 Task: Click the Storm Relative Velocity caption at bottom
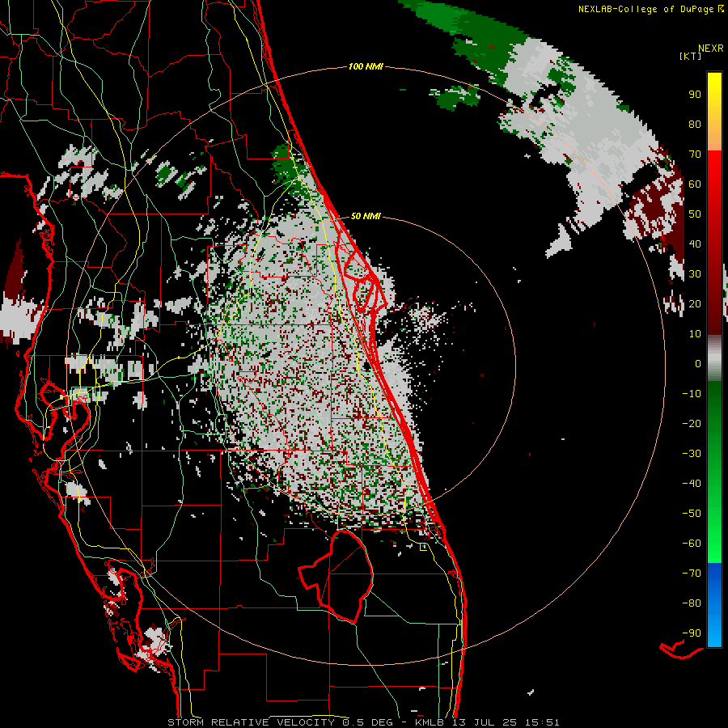point(363,722)
